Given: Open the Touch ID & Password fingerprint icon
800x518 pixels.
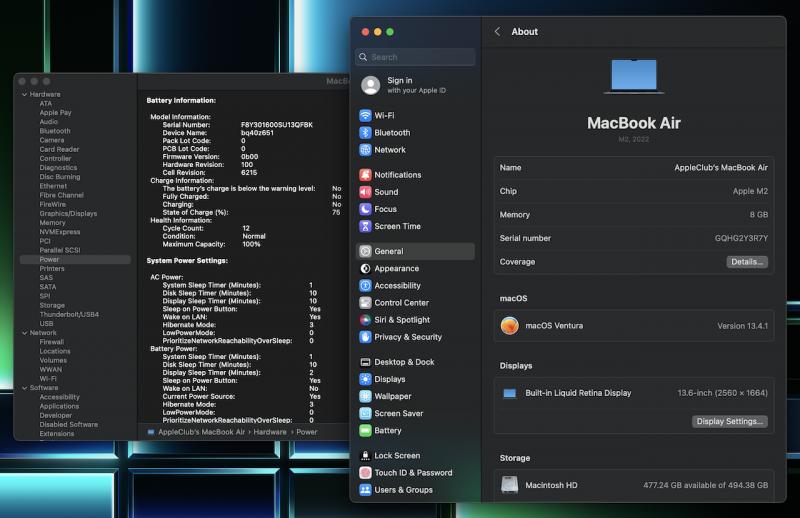Looking at the screenshot, I should point(365,473).
